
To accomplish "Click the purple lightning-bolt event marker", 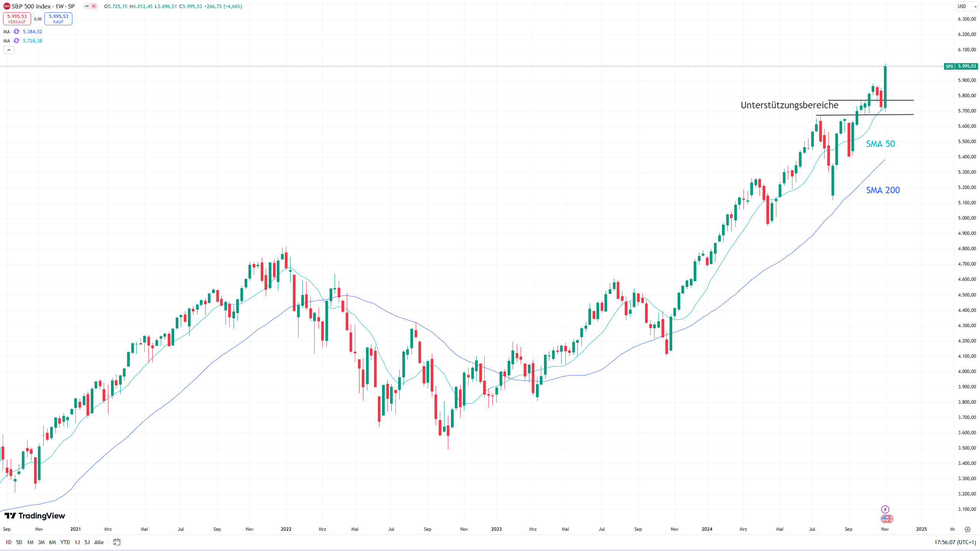I will (x=885, y=509).
